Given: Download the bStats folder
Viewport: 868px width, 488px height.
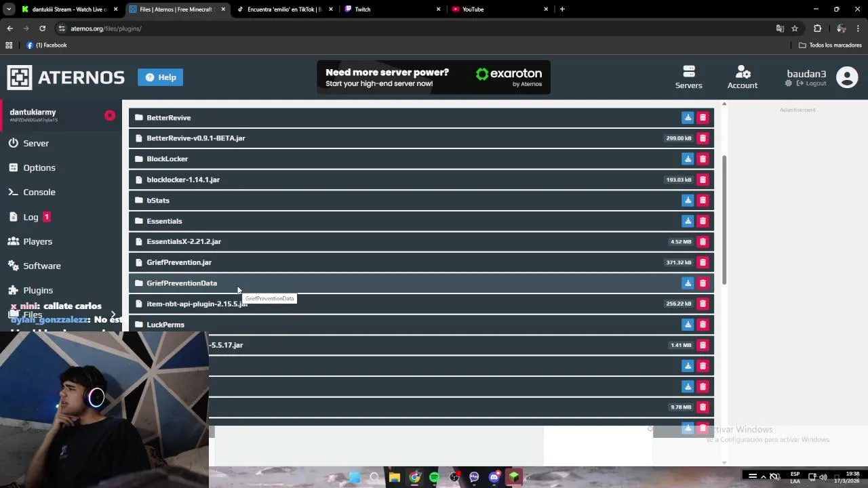Looking at the screenshot, I should pyautogui.click(x=688, y=201).
